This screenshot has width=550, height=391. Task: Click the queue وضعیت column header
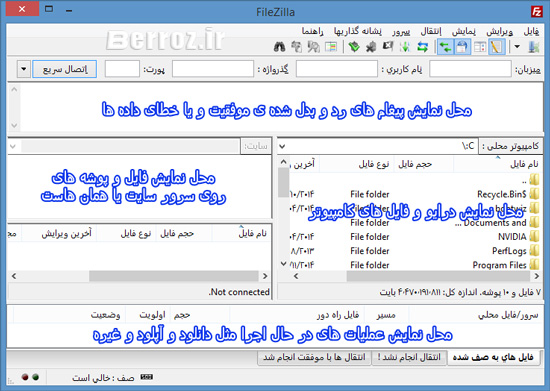(x=105, y=315)
